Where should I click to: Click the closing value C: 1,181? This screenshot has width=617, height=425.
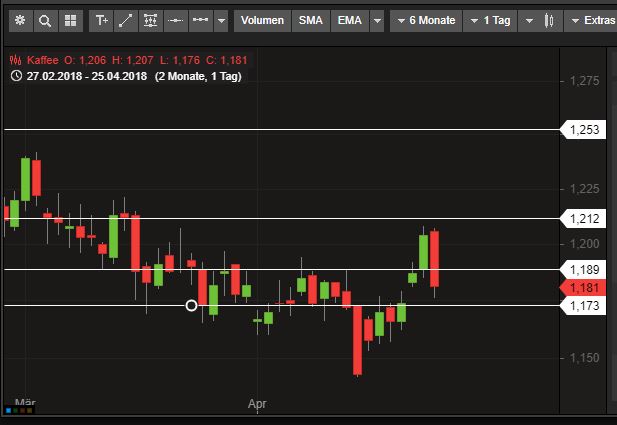[x=227, y=60]
